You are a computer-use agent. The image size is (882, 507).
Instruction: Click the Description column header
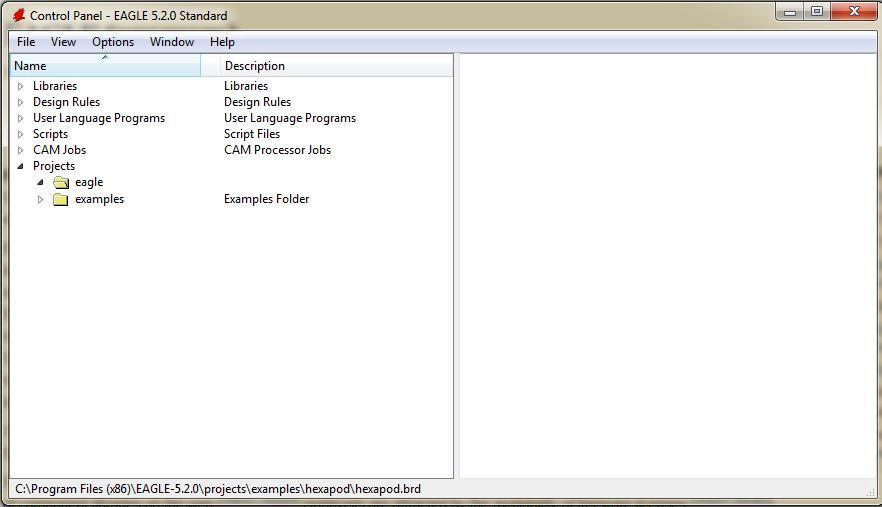pos(338,66)
